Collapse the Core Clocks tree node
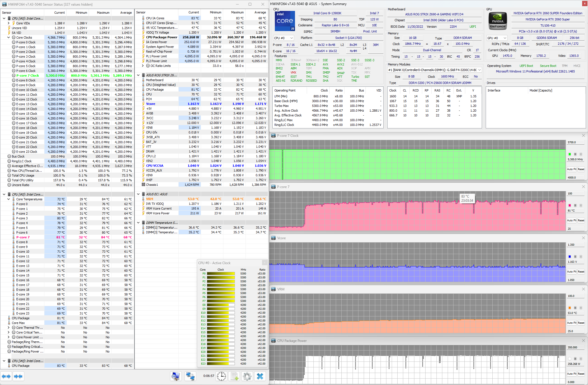 pyautogui.click(x=9, y=37)
